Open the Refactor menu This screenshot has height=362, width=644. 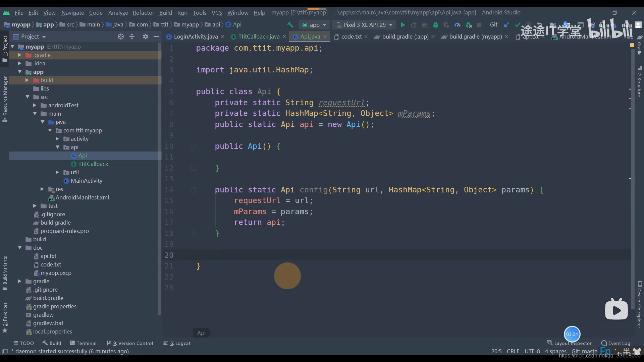[x=143, y=12]
